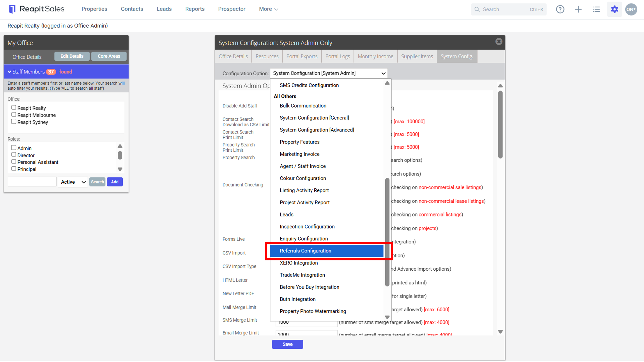Enable the Personal Assistant role checkbox
This screenshot has height=362, width=644.
point(13,162)
